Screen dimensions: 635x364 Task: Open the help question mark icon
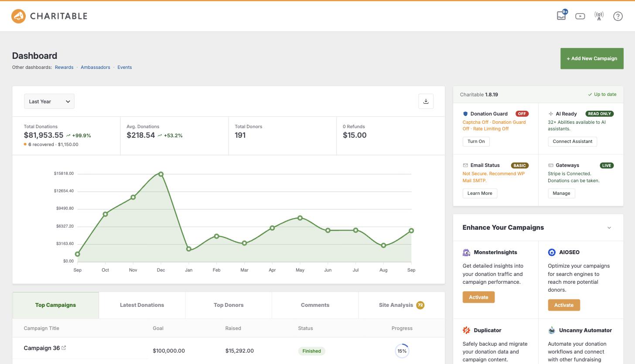coord(618,16)
